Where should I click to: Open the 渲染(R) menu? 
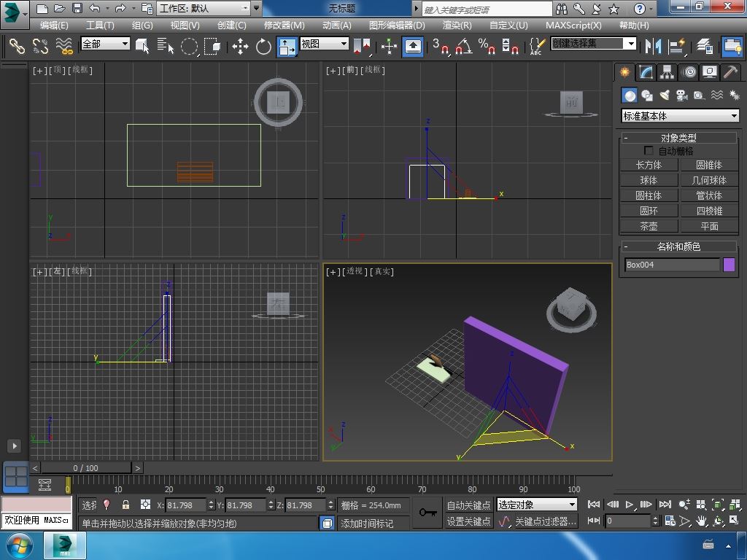(x=457, y=26)
